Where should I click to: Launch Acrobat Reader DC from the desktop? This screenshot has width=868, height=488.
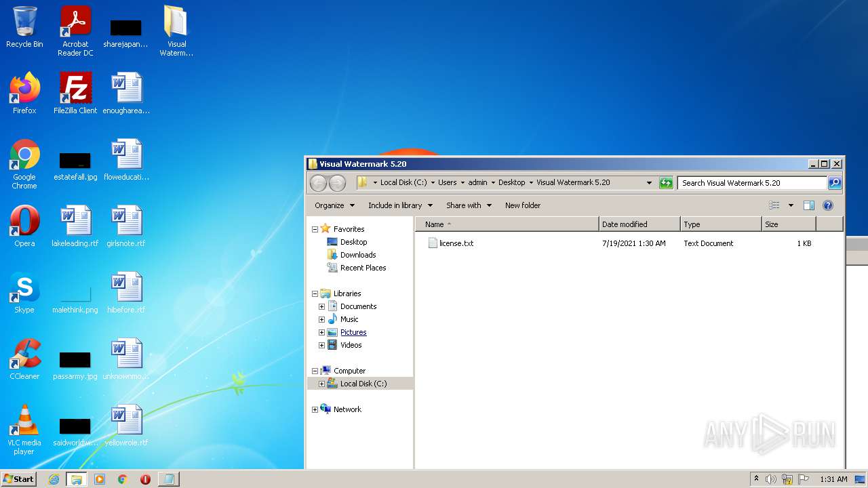pyautogui.click(x=75, y=30)
